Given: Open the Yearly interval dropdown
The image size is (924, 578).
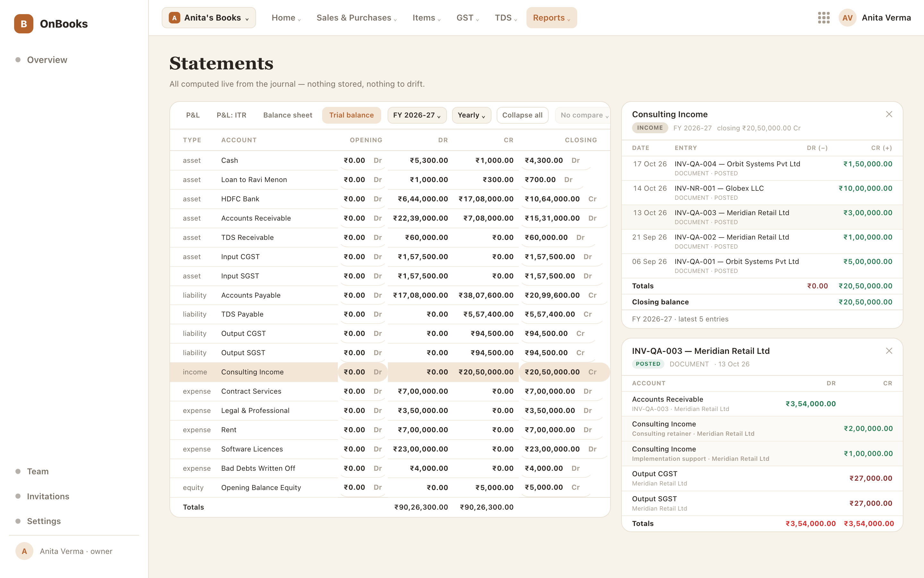Looking at the screenshot, I should tap(471, 115).
